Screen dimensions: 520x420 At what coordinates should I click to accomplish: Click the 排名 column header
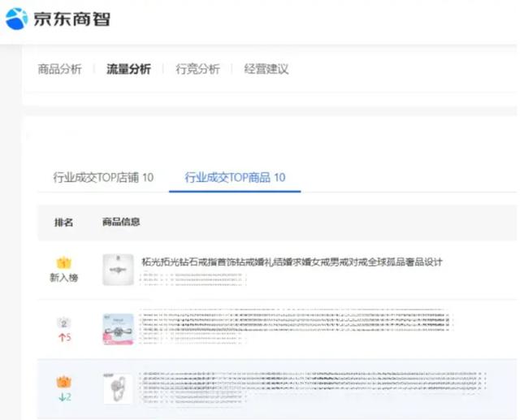pyautogui.click(x=63, y=222)
